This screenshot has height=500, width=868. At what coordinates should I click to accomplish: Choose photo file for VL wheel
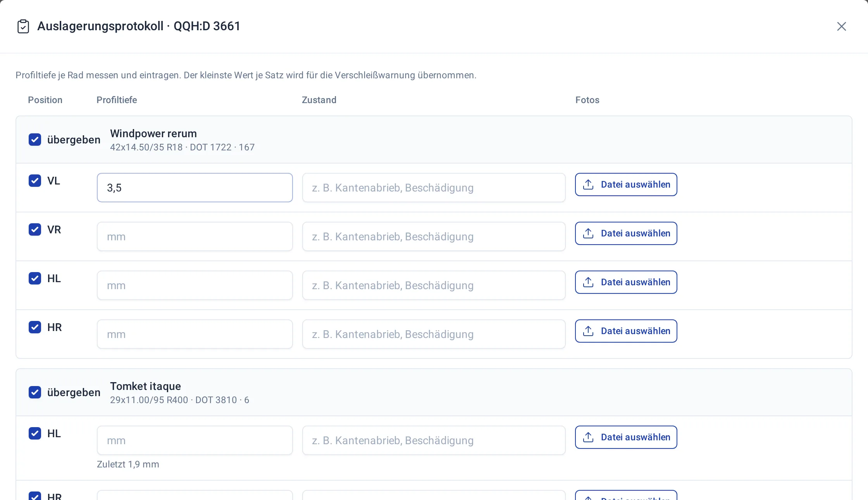[x=626, y=184]
